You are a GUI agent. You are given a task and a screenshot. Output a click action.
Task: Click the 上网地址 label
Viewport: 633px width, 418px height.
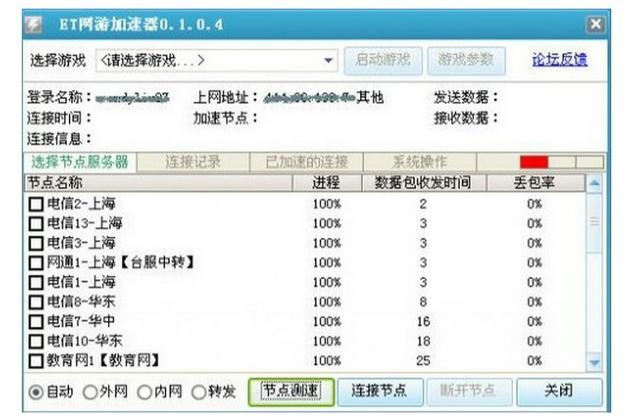[226, 97]
